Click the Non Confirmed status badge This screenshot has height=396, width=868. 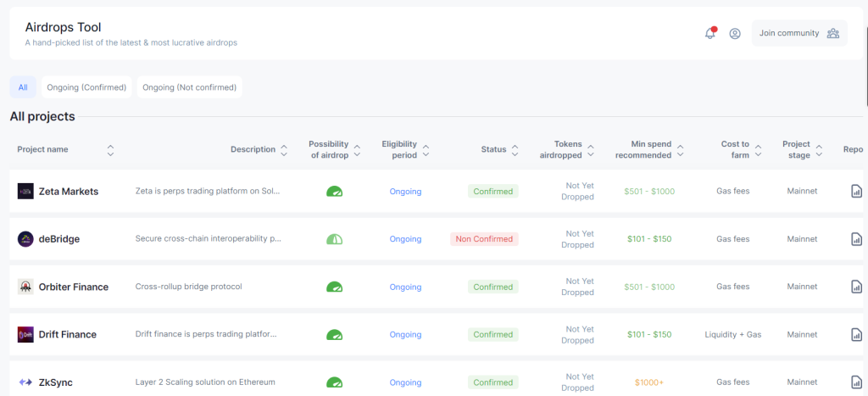(484, 239)
